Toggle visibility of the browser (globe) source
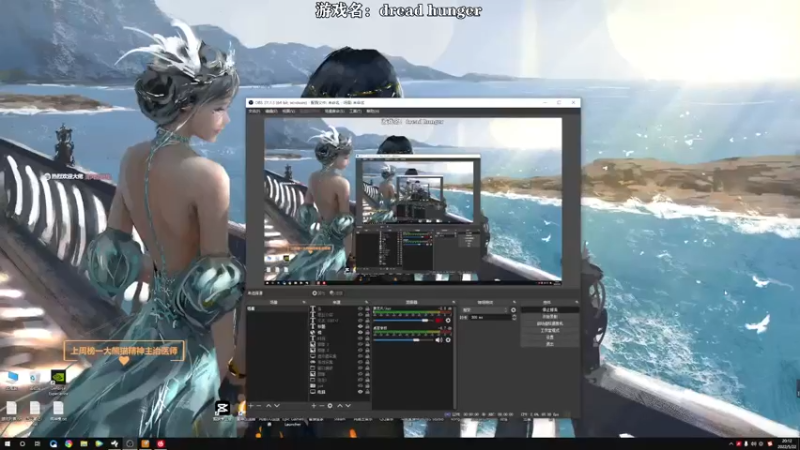800x450 pixels. pos(360,333)
